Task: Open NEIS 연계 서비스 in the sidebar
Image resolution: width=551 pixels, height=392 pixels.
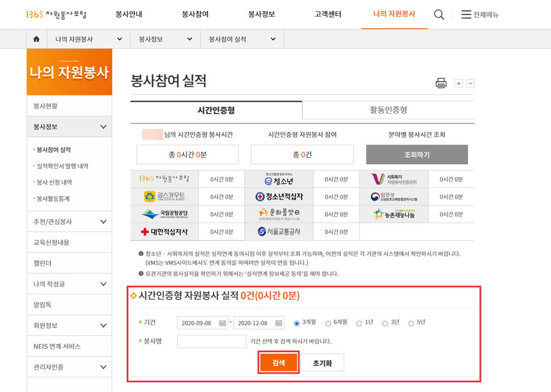Action: pyautogui.click(x=69, y=346)
